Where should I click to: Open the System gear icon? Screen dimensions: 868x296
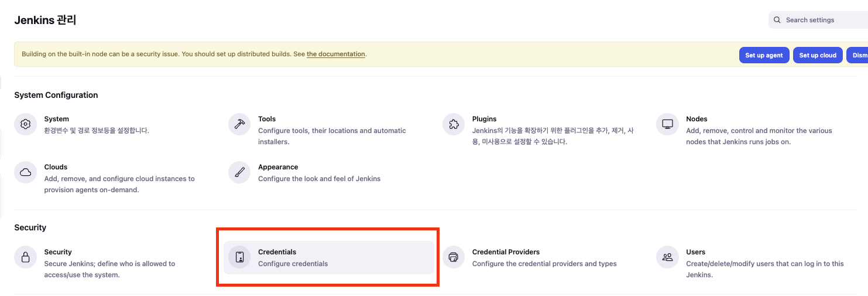pyautogui.click(x=25, y=124)
